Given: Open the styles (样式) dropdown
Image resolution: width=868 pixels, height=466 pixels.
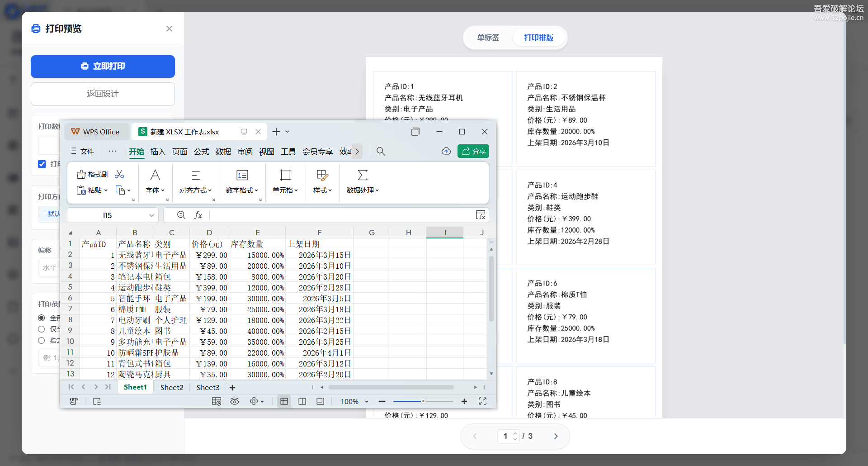Looking at the screenshot, I should click(x=322, y=190).
